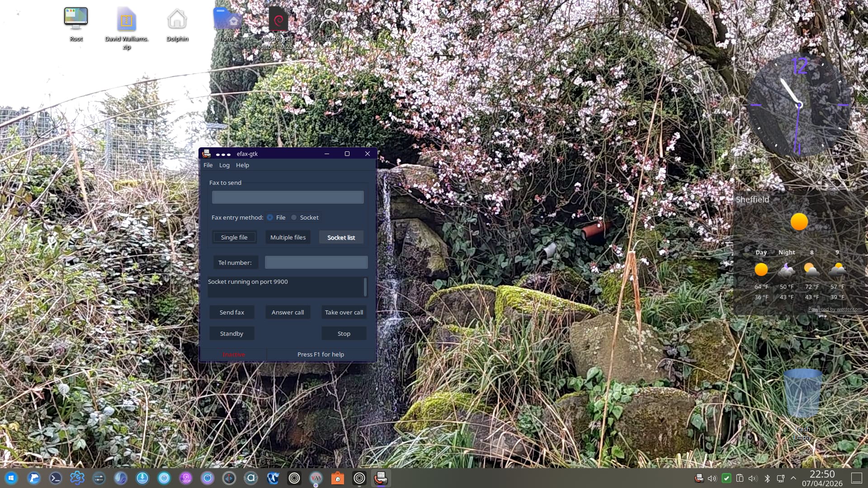The height and width of the screenshot is (488, 868).
Task: Click the Tel number input field
Action: pyautogui.click(x=316, y=263)
